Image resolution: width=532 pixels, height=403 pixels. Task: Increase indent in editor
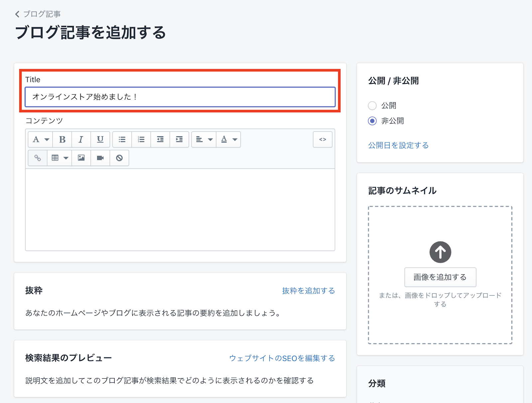tap(179, 140)
